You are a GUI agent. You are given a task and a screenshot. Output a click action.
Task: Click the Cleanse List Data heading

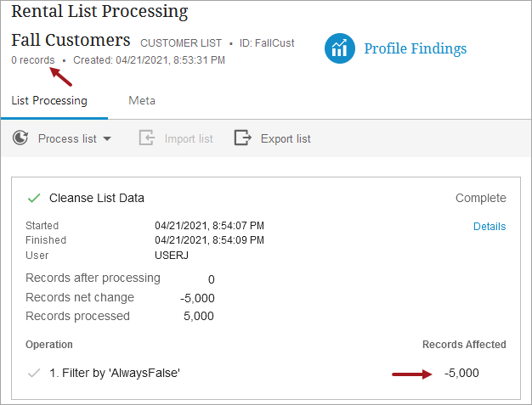point(97,198)
